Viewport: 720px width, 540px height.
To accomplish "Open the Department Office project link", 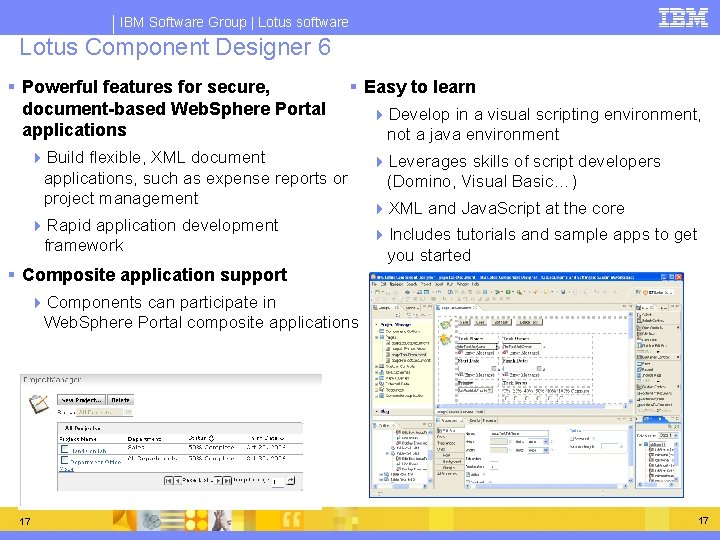I will pos(96,462).
